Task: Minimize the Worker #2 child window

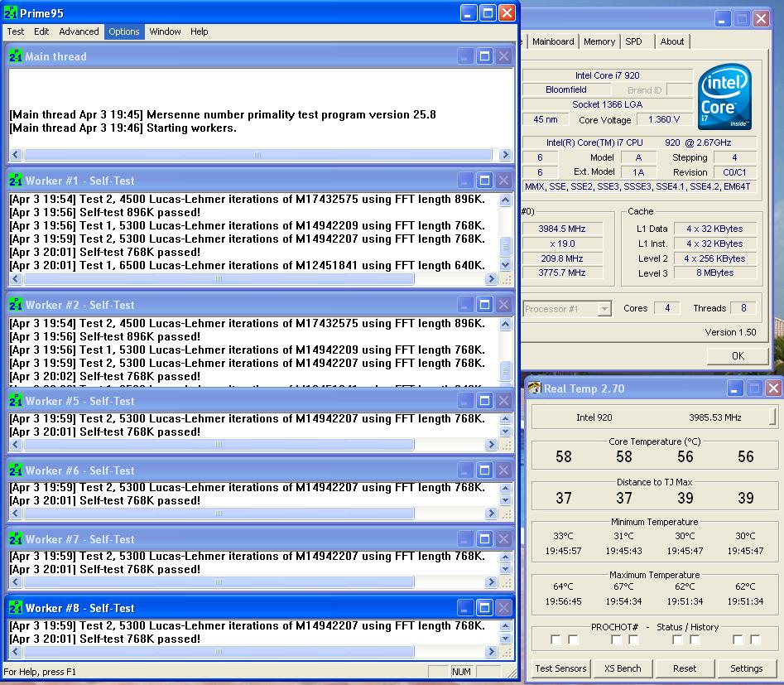Action: [x=465, y=304]
